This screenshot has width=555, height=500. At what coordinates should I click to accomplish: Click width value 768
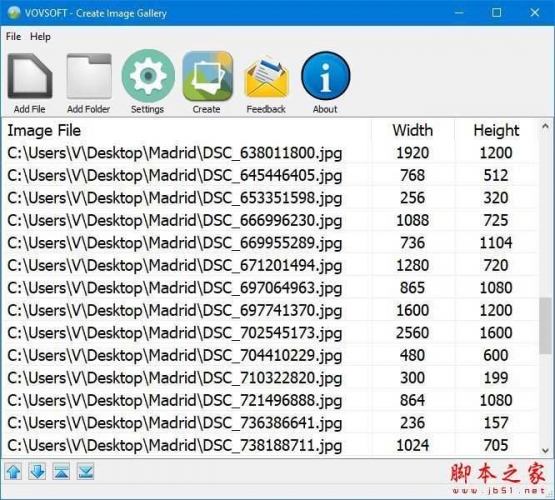click(413, 175)
